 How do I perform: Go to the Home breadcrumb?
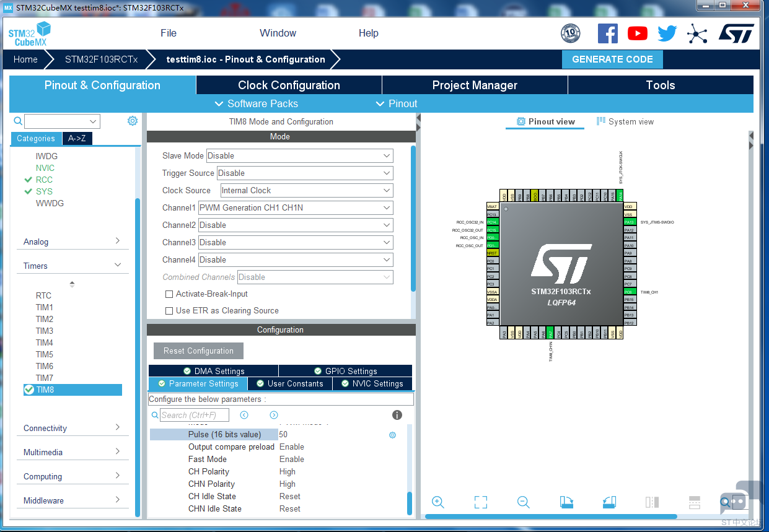pos(25,59)
